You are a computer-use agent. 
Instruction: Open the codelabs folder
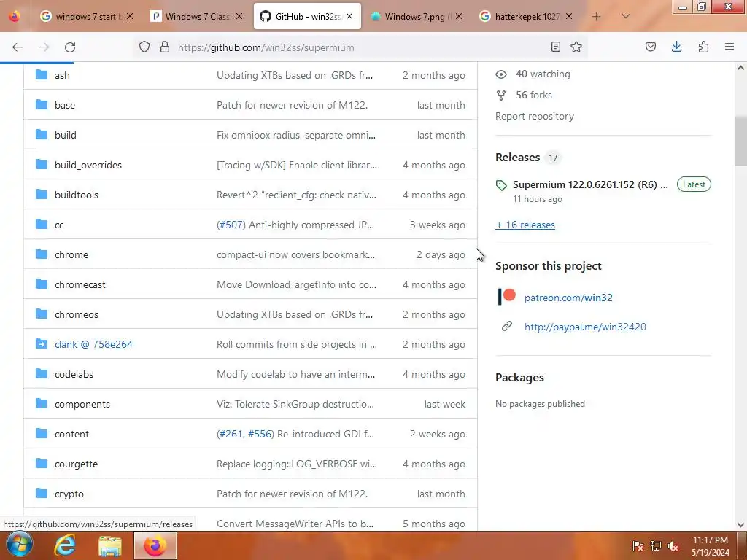tap(74, 374)
